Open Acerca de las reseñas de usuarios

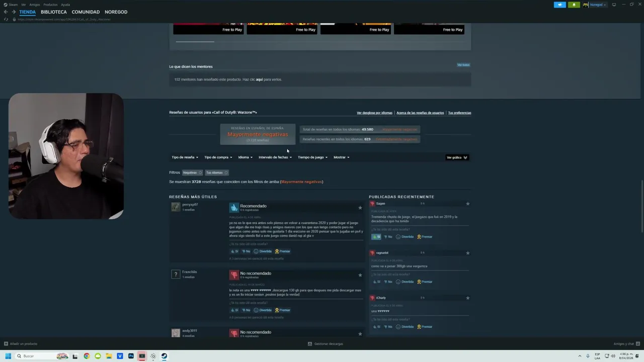tap(420, 113)
